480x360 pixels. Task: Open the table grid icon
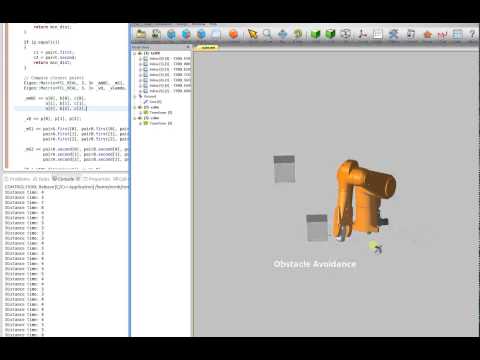(x=458, y=34)
